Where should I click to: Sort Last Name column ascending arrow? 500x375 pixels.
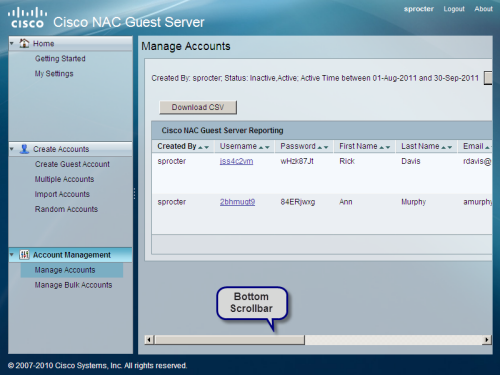coord(444,147)
